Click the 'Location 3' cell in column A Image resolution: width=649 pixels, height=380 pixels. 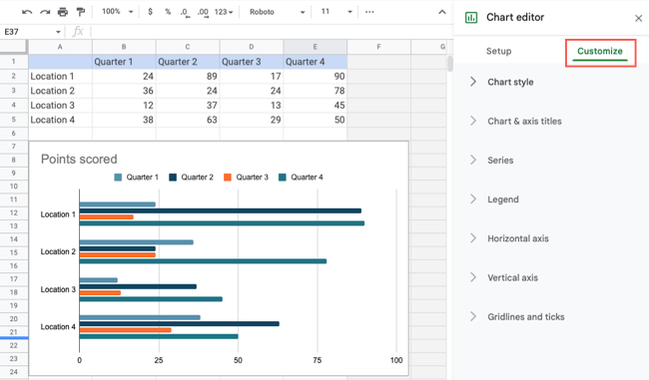point(60,105)
